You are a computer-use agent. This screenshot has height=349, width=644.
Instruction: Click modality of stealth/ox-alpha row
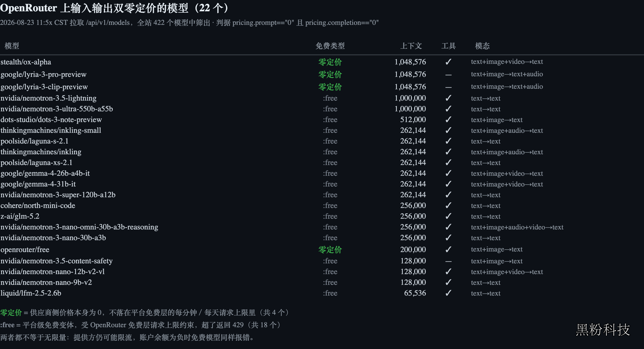tap(507, 61)
